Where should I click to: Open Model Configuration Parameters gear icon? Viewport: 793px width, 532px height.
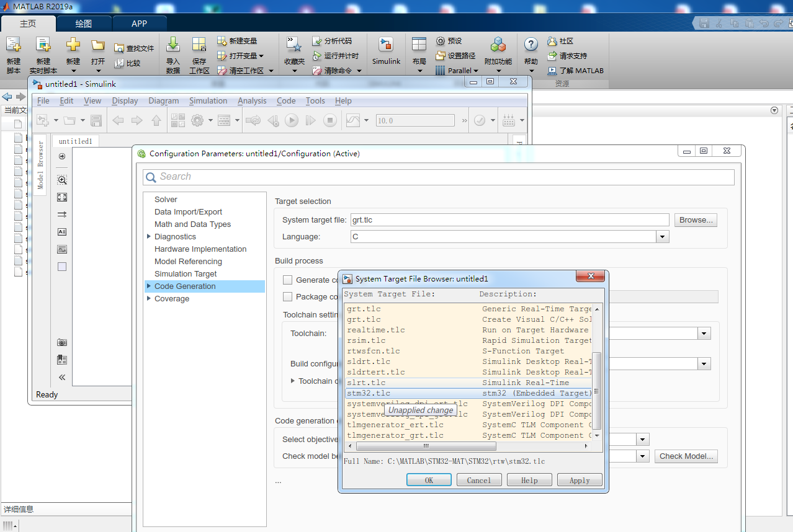[196, 120]
